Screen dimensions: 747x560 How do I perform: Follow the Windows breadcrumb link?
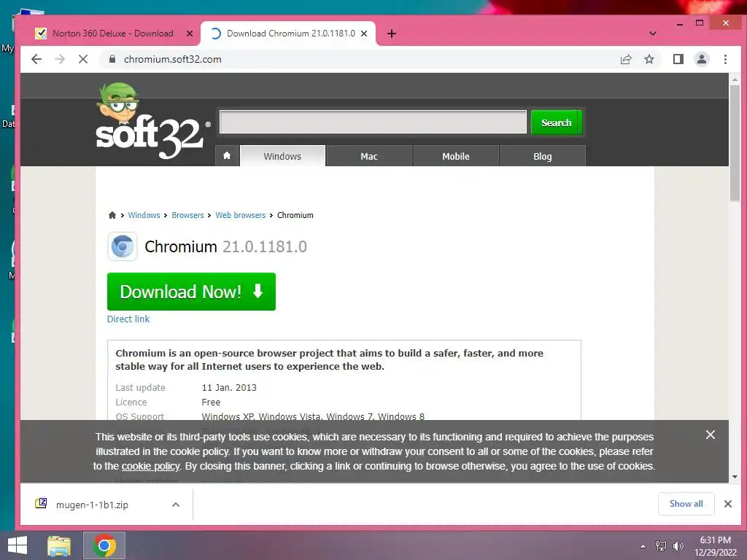pos(144,215)
